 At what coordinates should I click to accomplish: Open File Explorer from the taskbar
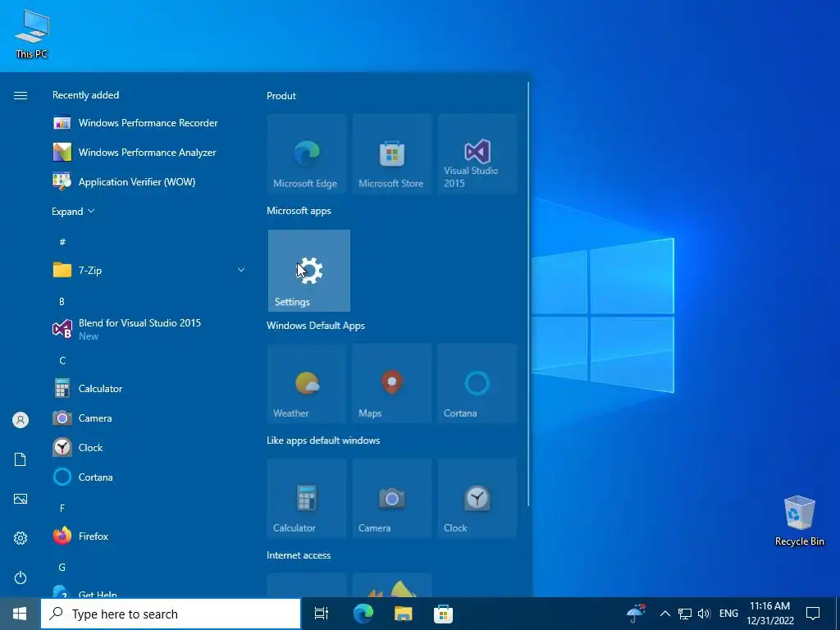pyautogui.click(x=404, y=614)
